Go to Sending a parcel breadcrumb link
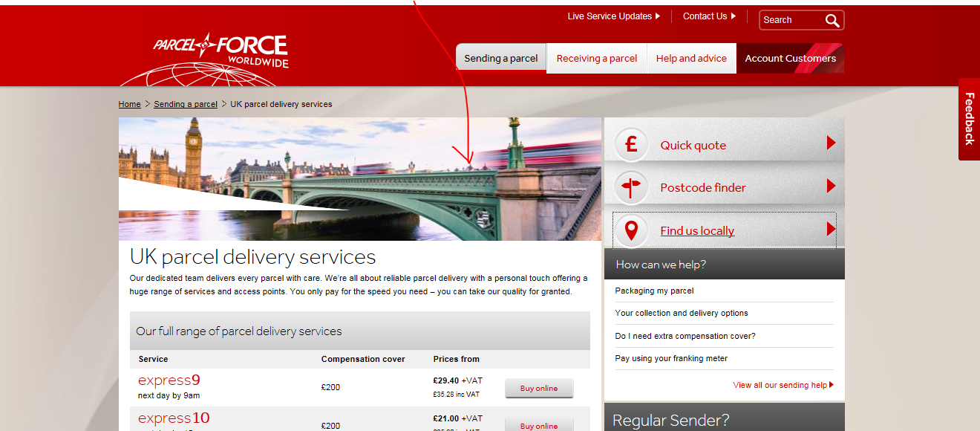Screen dimensions: 980x431 (x=186, y=104)
